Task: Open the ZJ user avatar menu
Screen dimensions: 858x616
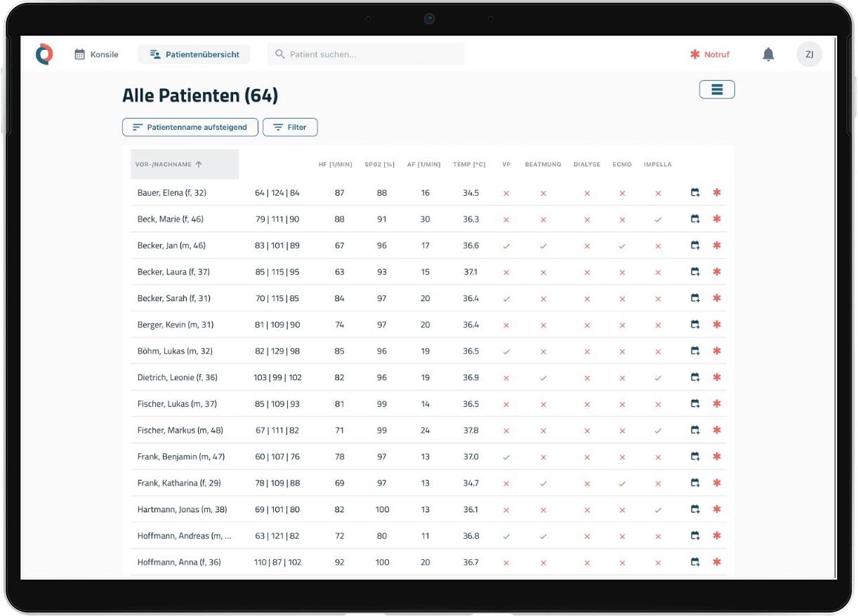Action: [809, 54]
